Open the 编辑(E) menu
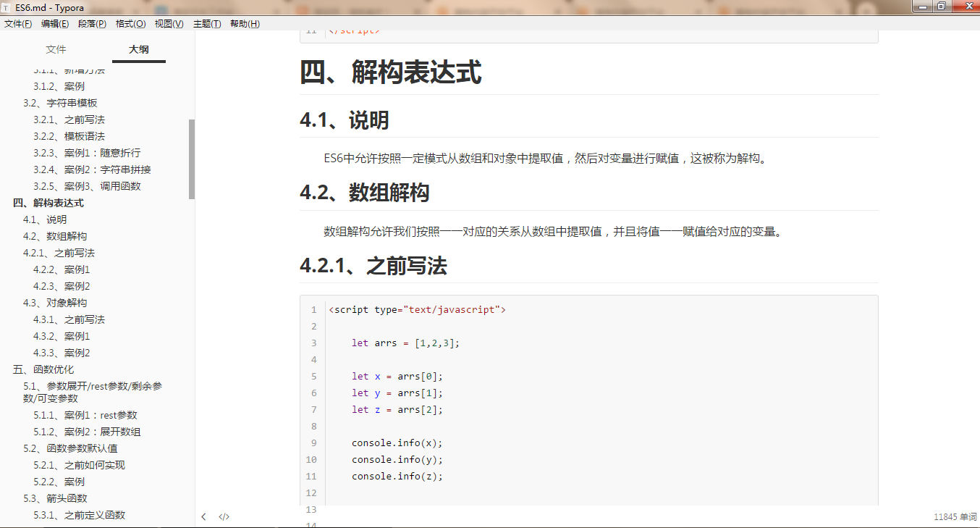 coord(55,24)
